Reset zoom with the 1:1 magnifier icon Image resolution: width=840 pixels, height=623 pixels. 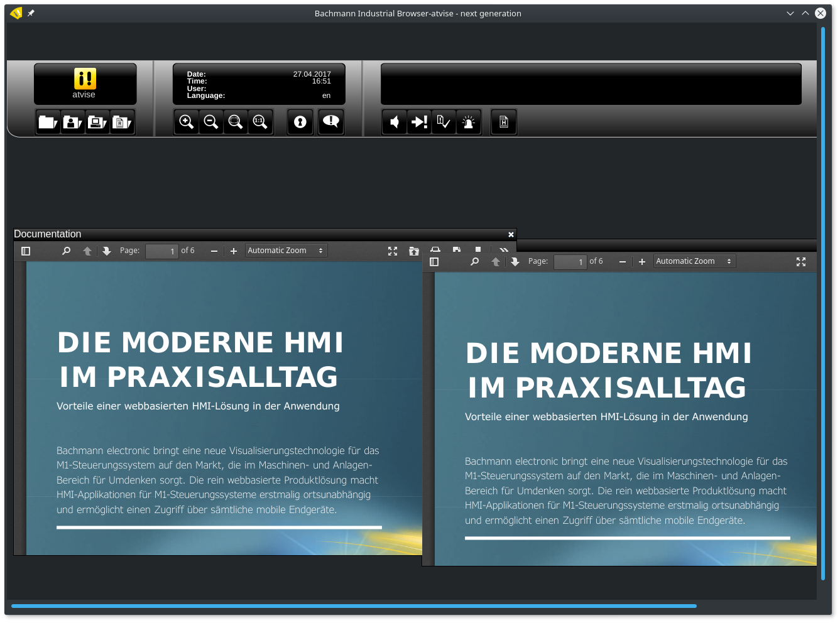pos(260,122)
